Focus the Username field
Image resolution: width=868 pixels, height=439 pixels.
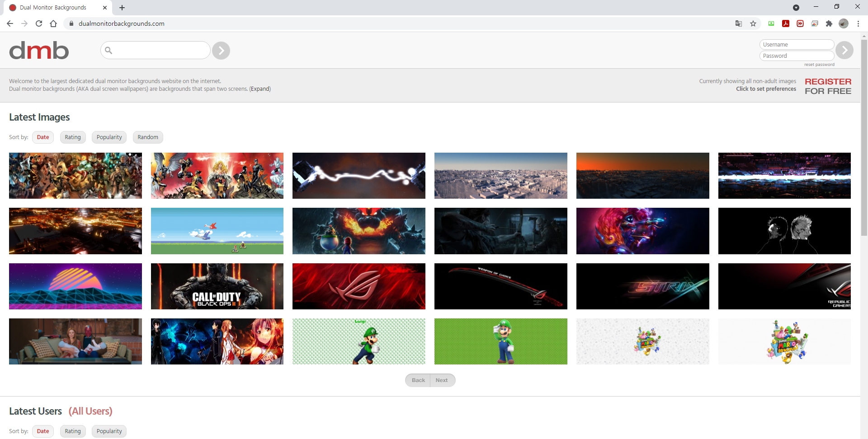coord(797,44)
